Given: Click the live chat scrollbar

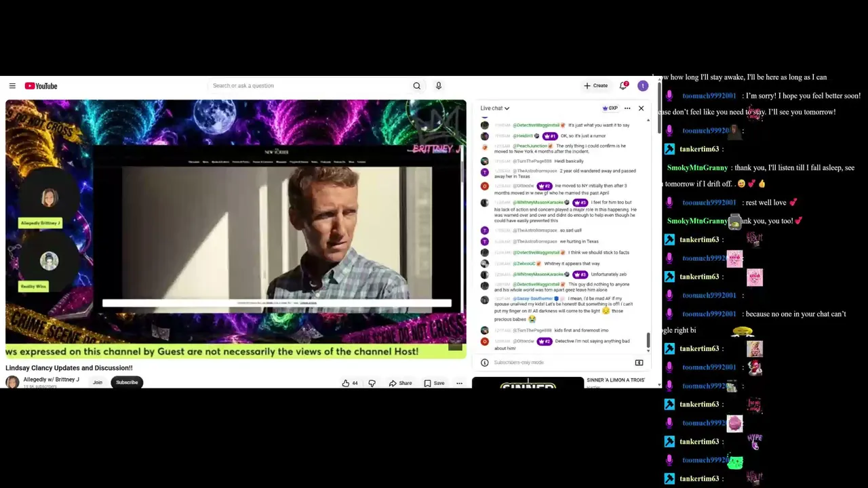Looking at the screenshot, I should click(648, 342).
